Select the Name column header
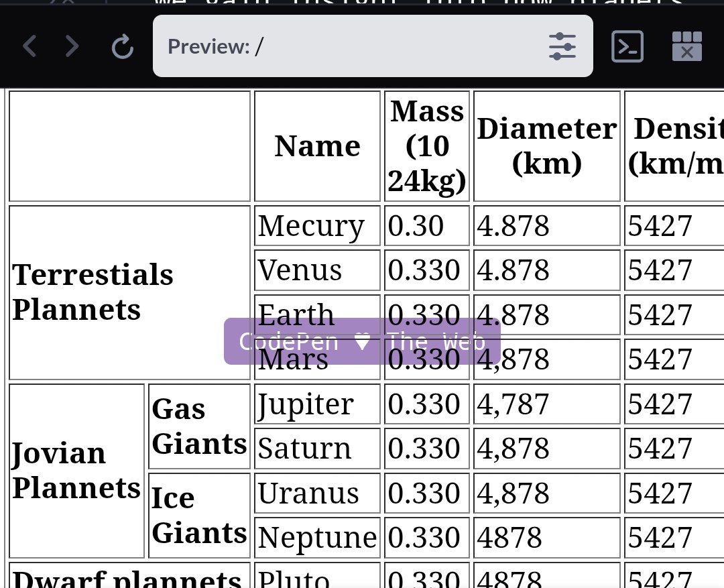The width and height of the screenshot is (724, 588). pos(317,146)
